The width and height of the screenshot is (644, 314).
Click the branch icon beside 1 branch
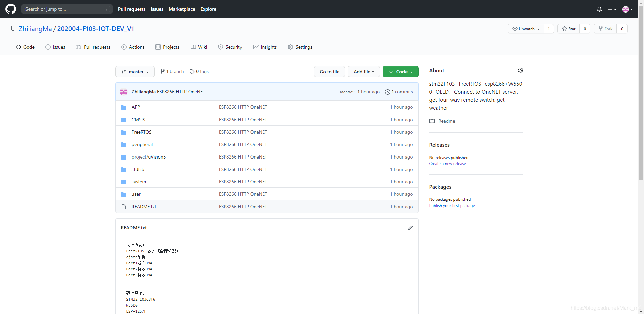pyautogui.click(x=162, y=72)
